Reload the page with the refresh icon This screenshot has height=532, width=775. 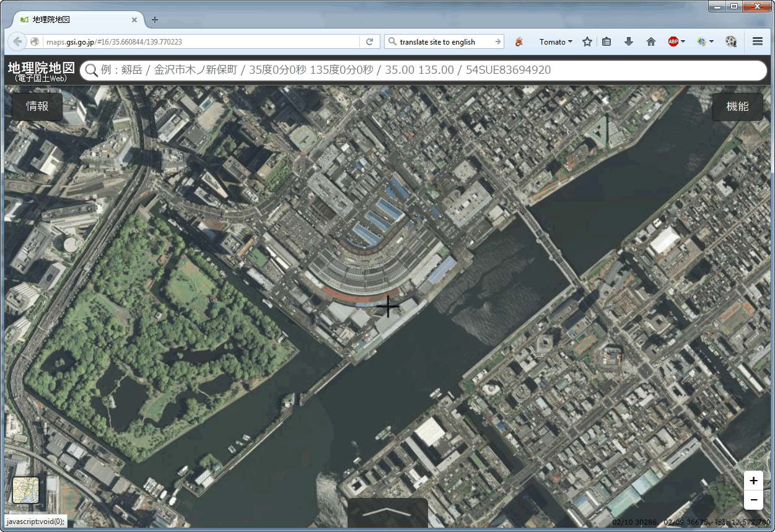pos(369,41)
